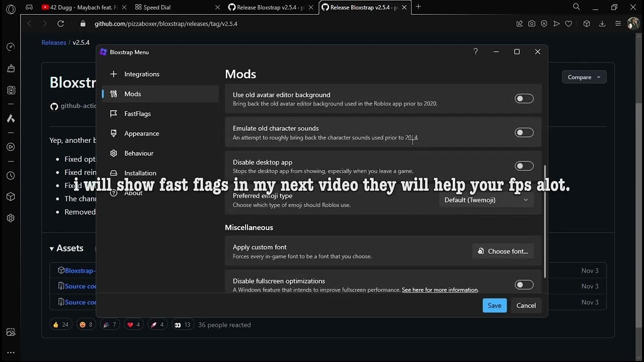The image size is (644, 362).
Task: Go forward to the next page
Action: point(45,24)
